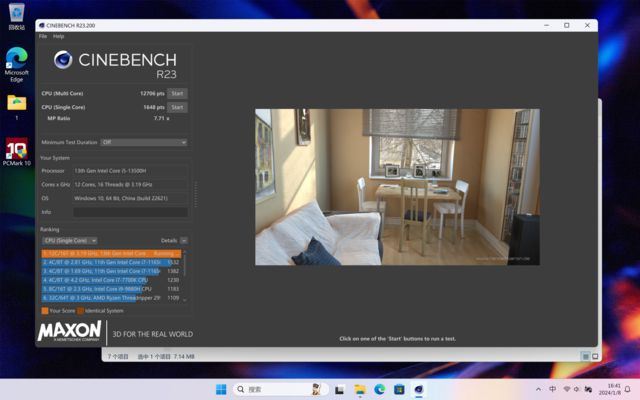The height and width of the screenshot is (400, 640).
Task: Toggle the Identical System legend box
Action: (81, 311)
